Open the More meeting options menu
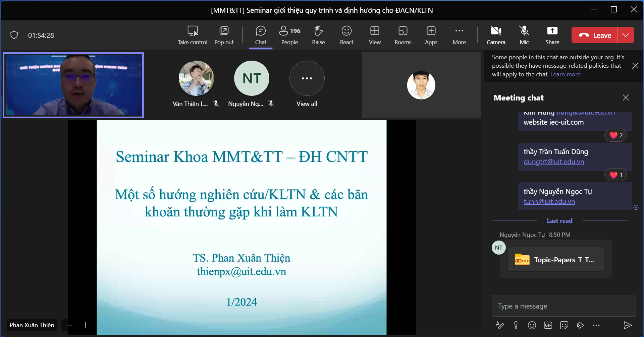 pyautogui.click(x=459, y=35)
